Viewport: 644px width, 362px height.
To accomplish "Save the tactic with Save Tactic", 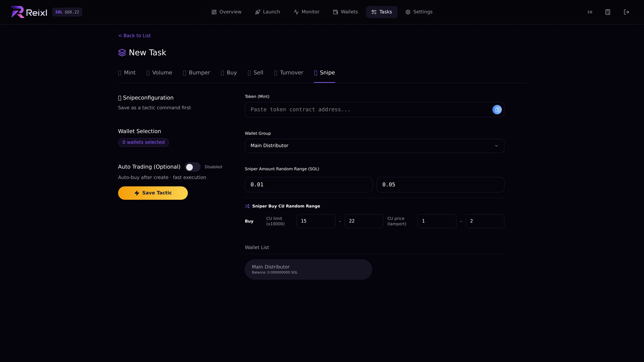I will [x=153, y=193].
